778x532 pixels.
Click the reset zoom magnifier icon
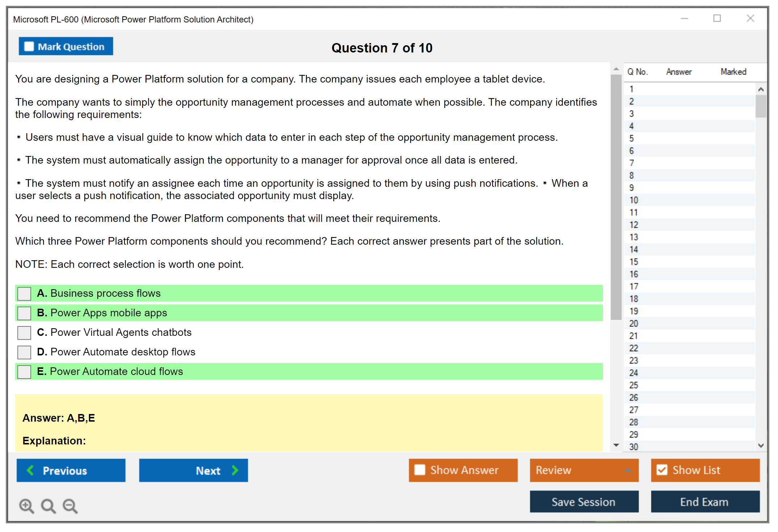tap(48, 505)
